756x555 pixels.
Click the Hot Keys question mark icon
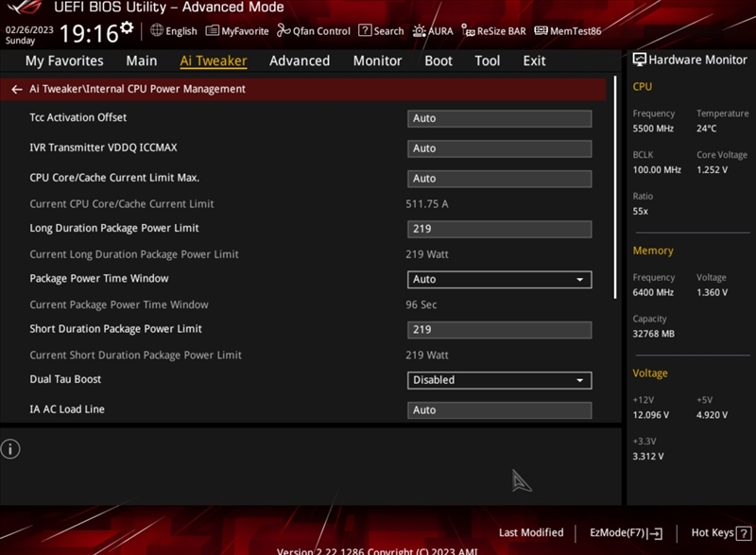pos(744,533)
